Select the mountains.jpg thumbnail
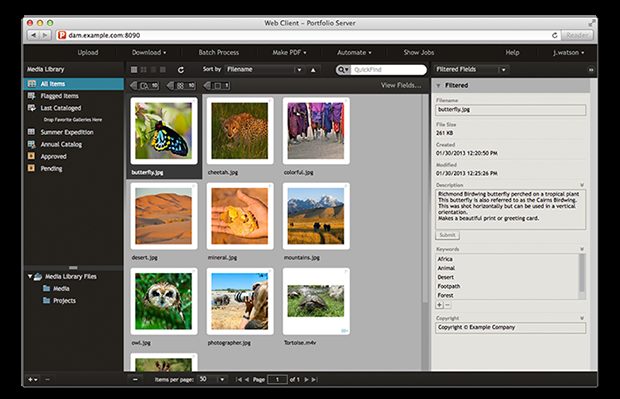620x399 pixels. tap(316, 216)
